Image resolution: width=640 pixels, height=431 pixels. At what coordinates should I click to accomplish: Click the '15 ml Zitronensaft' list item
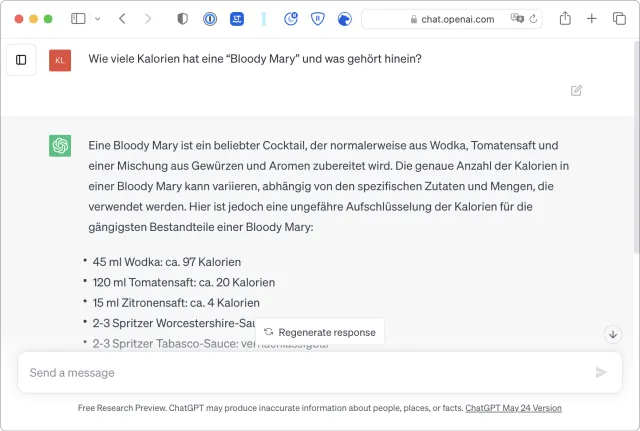[x=176, y=303]
